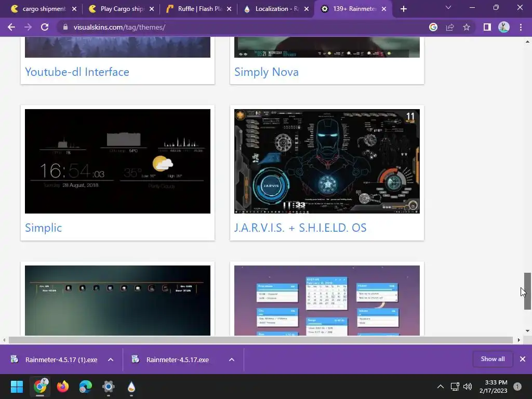
Task: Open the Chrome three-dot menu
Action: pyautogui.click(x=521, y=27)
